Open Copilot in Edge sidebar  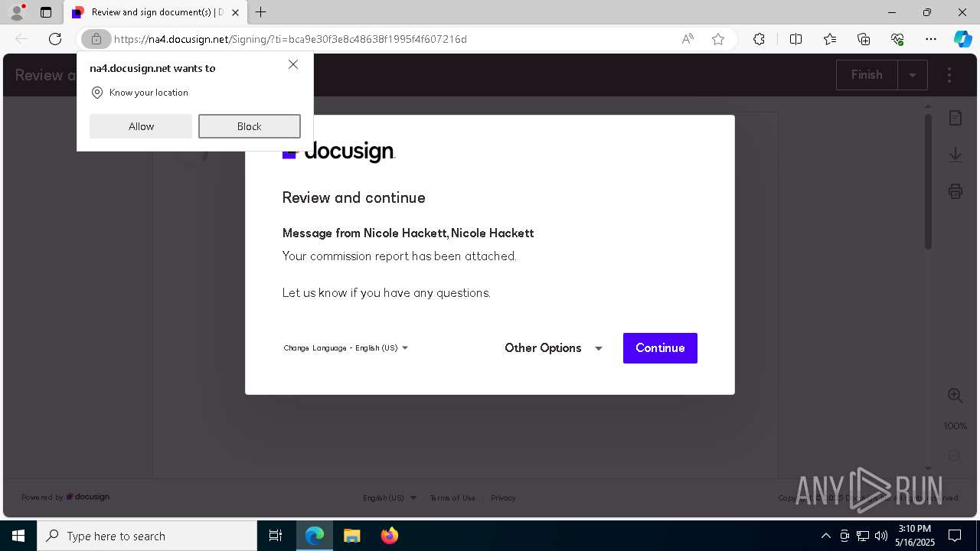(962, 39)
